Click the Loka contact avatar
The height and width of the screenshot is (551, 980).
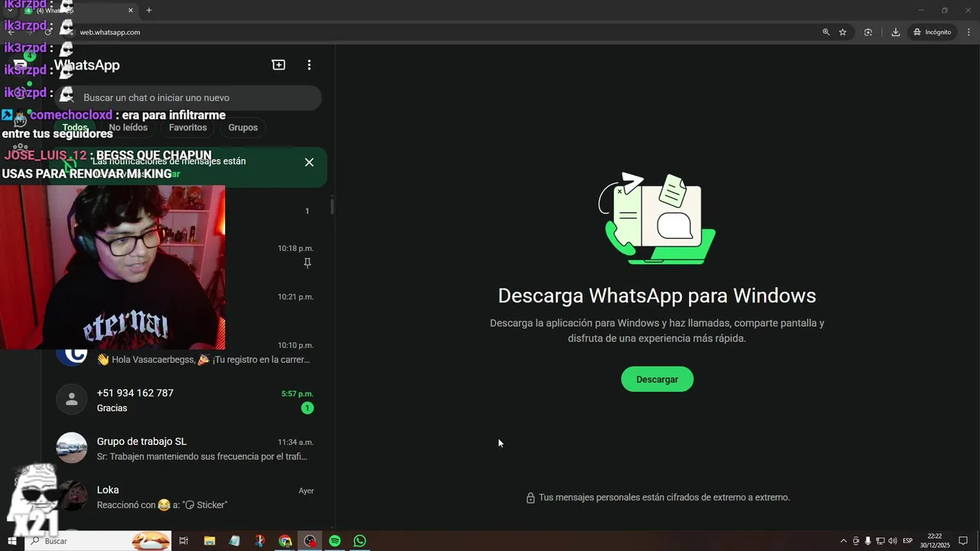[72, 496]
